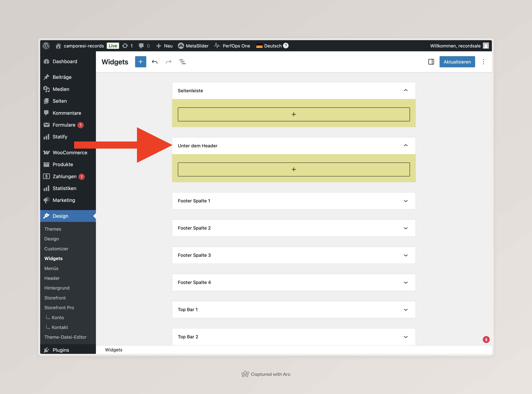
Task: Open Plugins in the sidebar
Action: (x=68, y=350)
